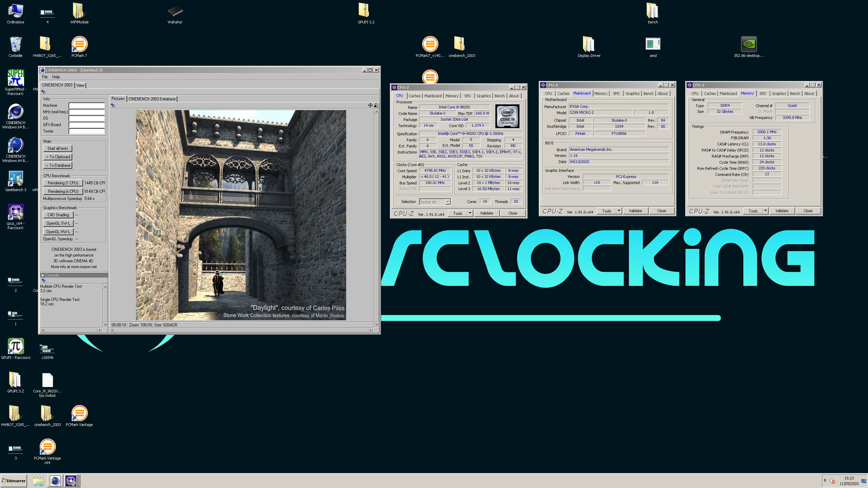Open the 352.86-desktop NVIDIA installer icon

coord(748,47)
